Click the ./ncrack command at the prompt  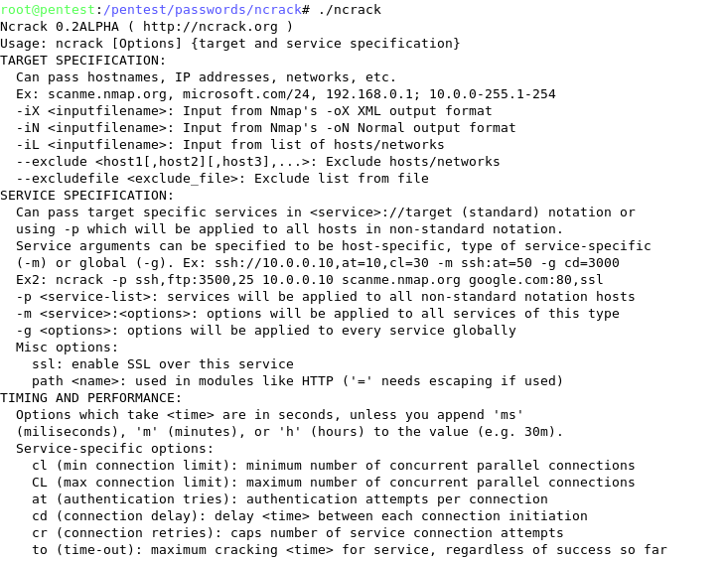coord(350,9)
